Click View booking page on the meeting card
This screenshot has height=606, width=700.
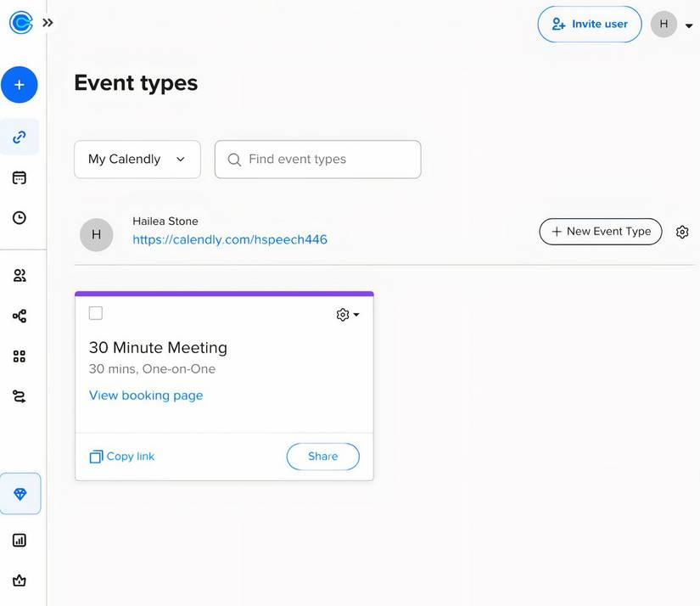[x=145, y=395]
